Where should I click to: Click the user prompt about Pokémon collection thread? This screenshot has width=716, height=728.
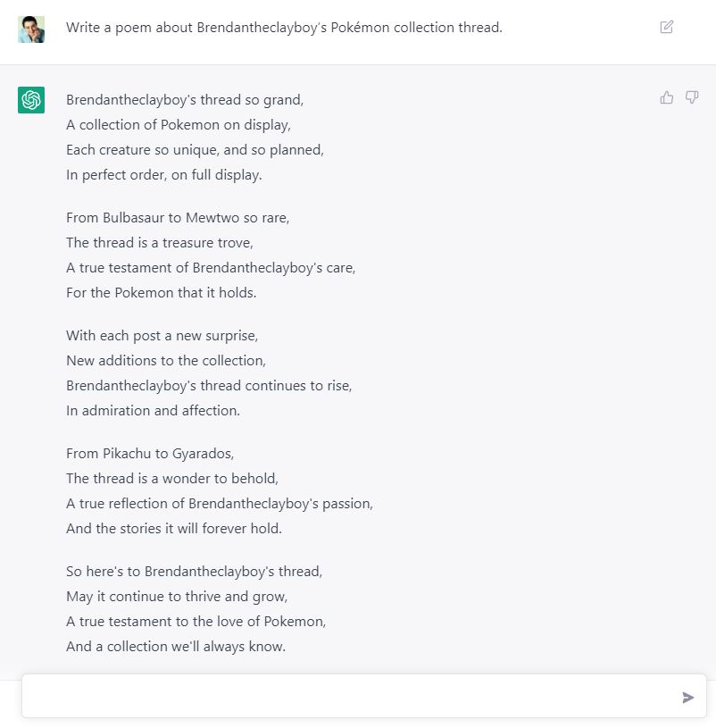[284, 28]
